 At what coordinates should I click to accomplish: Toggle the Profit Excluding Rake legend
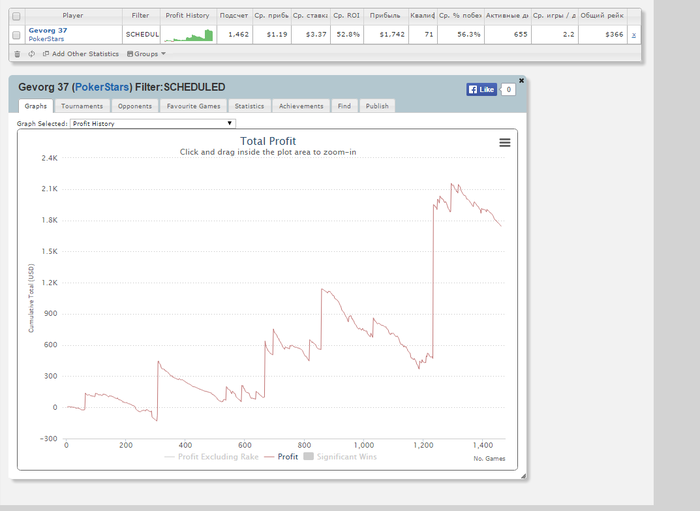pos(212,457)
